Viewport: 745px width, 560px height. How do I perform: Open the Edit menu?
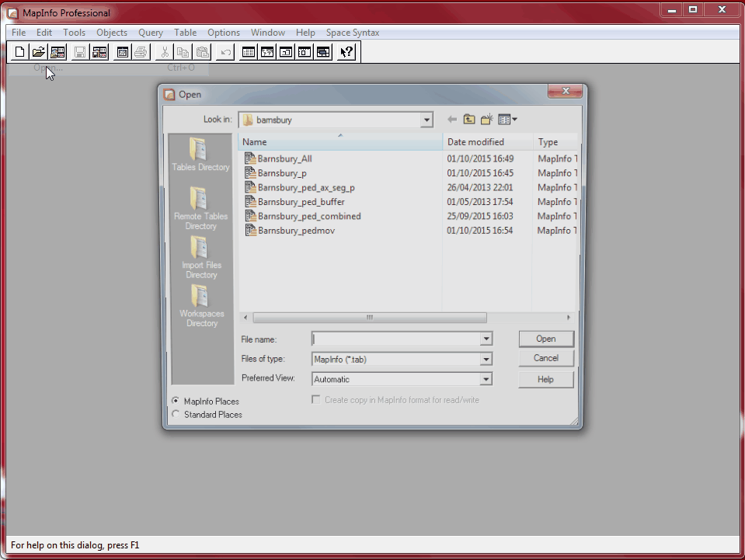(x=44, y=33)
